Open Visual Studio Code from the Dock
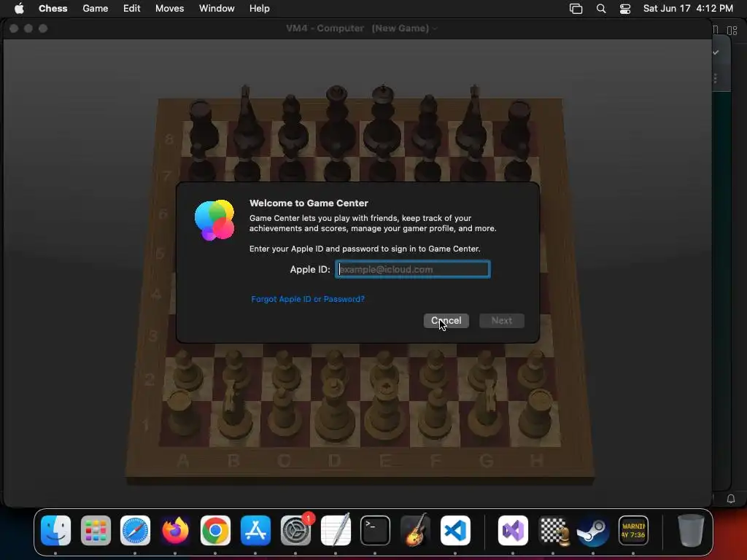The image size is (747, 560). [455, 531]
